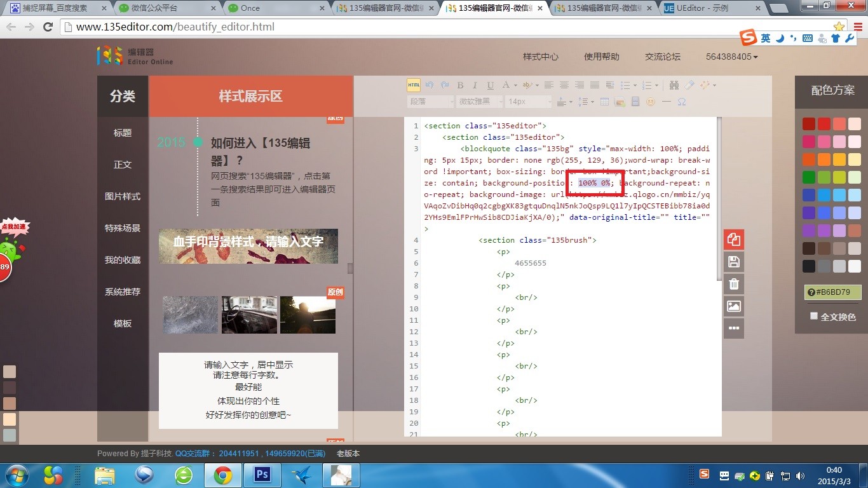Reload the page with browser refresh

point(48,27)
